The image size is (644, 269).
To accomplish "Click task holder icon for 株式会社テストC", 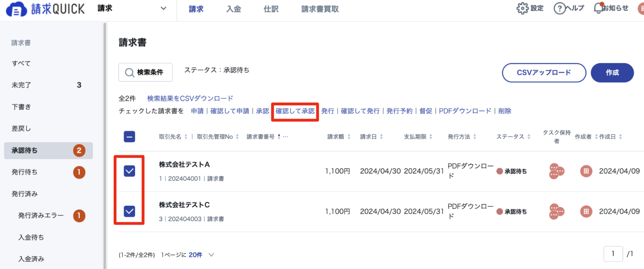I will point(557,211).
